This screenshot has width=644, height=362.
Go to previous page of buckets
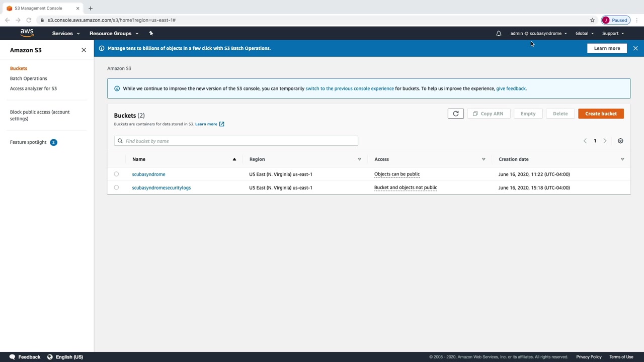585,141
